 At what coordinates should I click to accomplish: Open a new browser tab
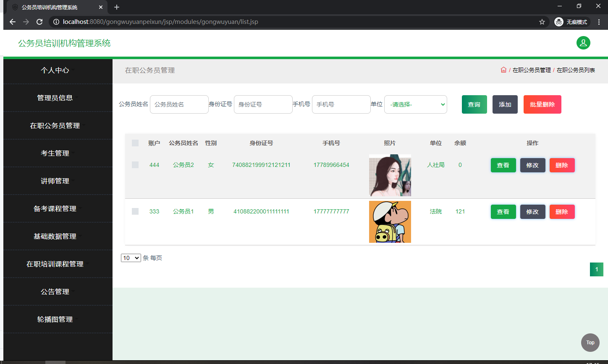(x=117, y=7)
